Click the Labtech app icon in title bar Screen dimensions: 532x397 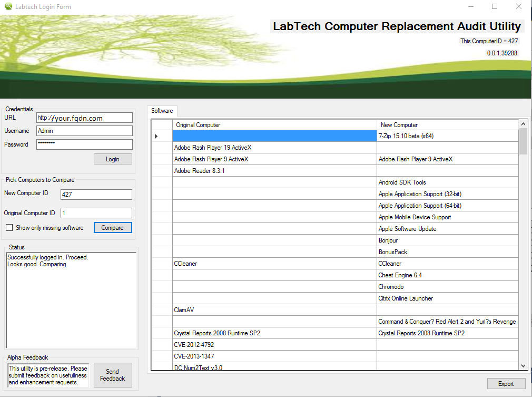pyautogui.click(x=8, y=6)
